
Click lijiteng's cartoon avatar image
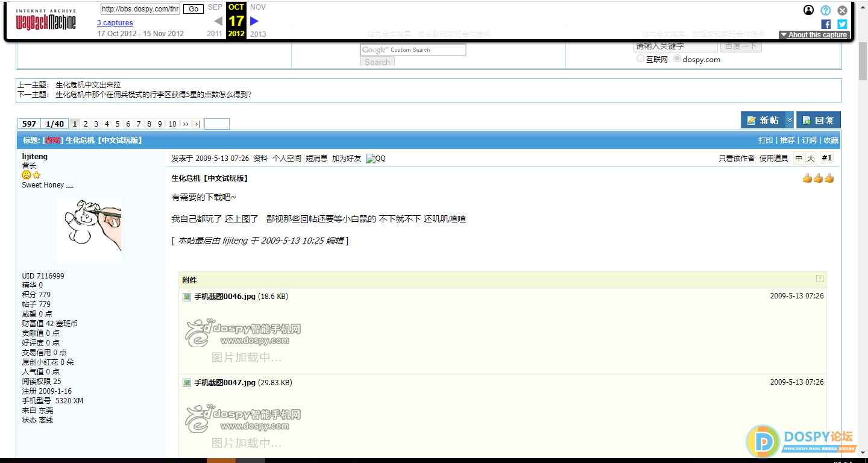[89, 230]
